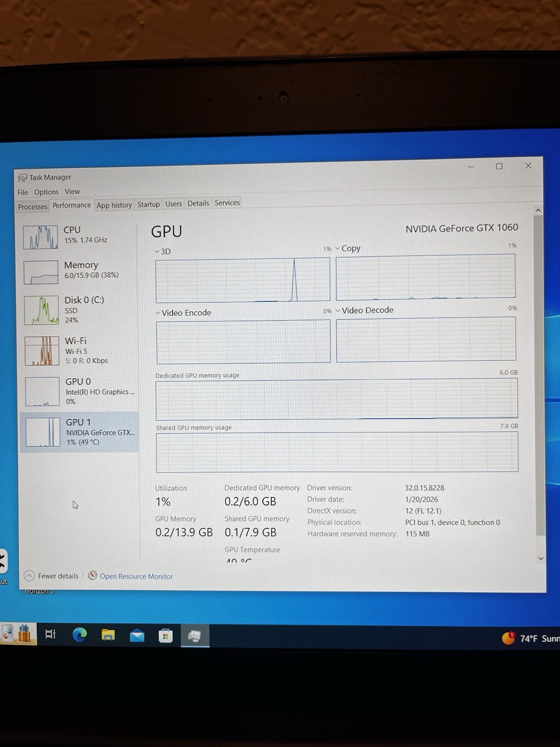
Task: Click the GPU Memory 0.2/13.9 GB value
Action: [184, 533]
